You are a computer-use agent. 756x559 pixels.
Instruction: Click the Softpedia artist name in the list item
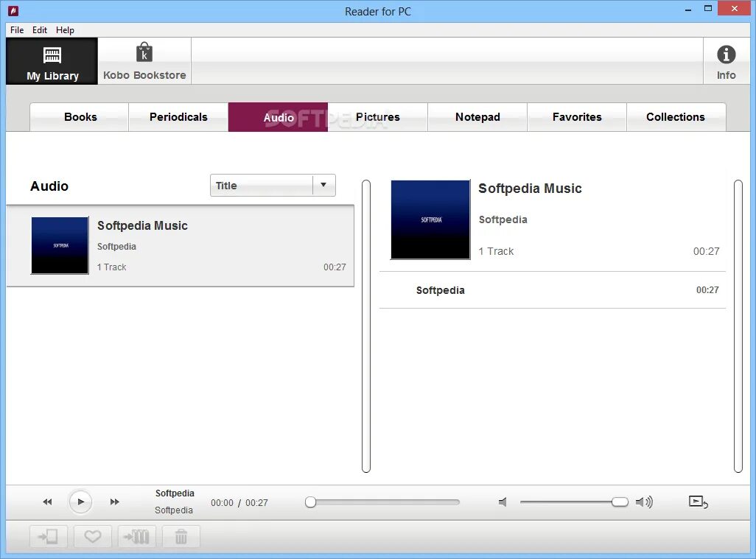click(x=116, y=246)
